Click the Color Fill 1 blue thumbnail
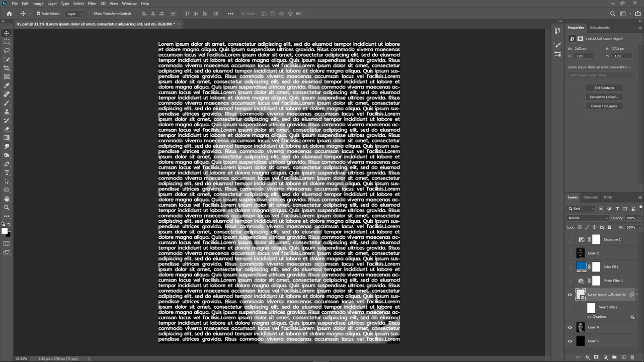The width and height of the screenshot is (644, 362). coord(582,267)
